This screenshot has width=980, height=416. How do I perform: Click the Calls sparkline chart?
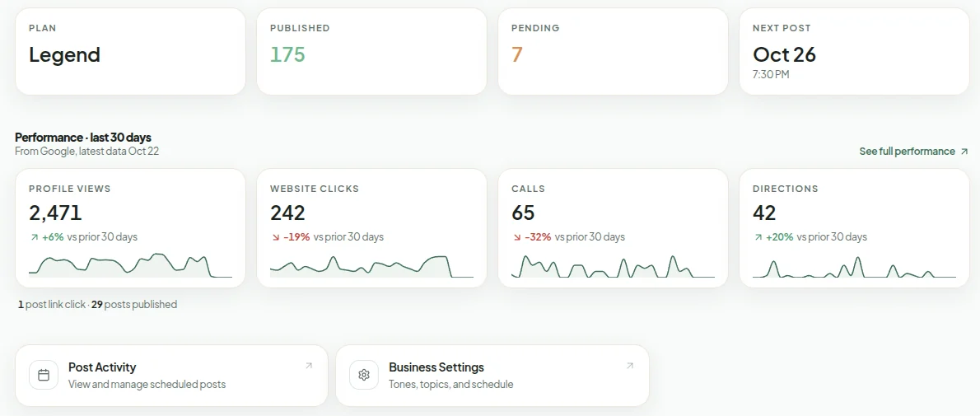(x=613, y=266)
